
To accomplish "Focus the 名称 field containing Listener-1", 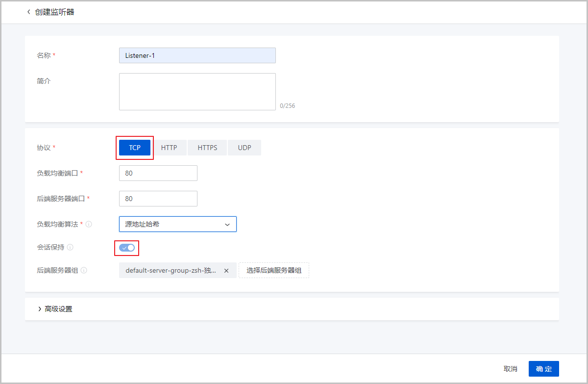I will tap(197, 55).
